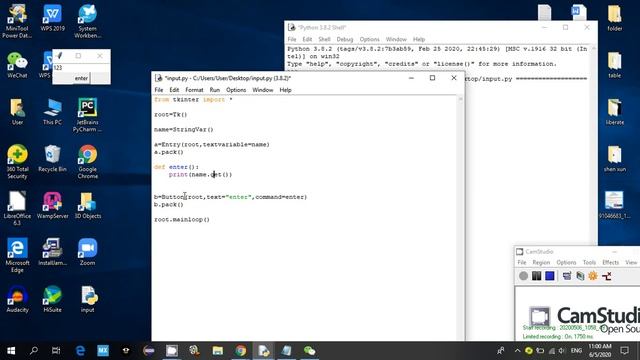Open Debug menu in Python Shell window
Viewport: 640px width, 360px height.
[344, 39]
